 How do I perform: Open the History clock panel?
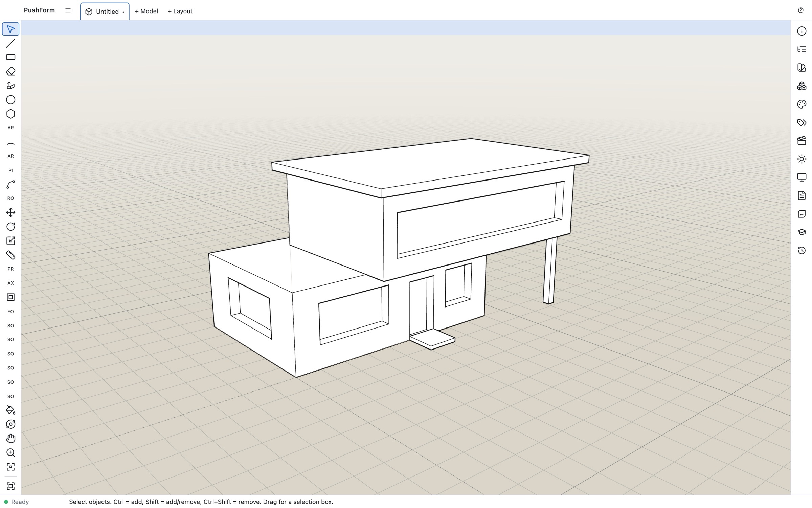coord(802,251)
